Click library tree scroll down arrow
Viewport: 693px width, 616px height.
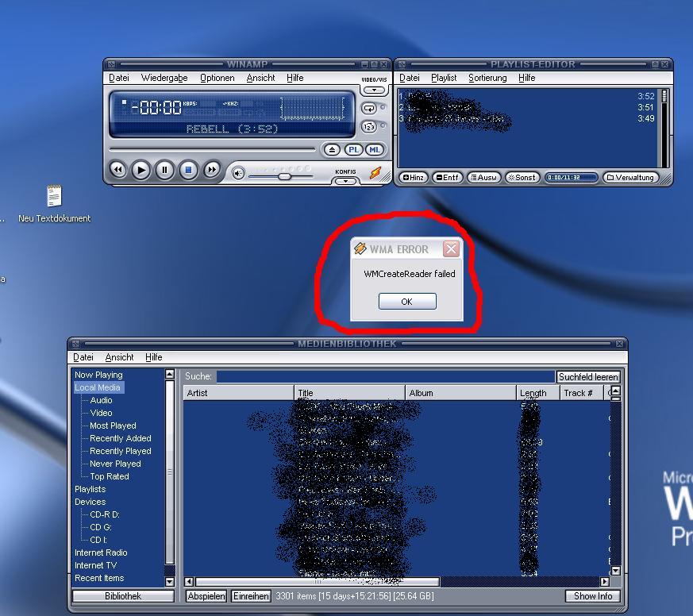170,582
